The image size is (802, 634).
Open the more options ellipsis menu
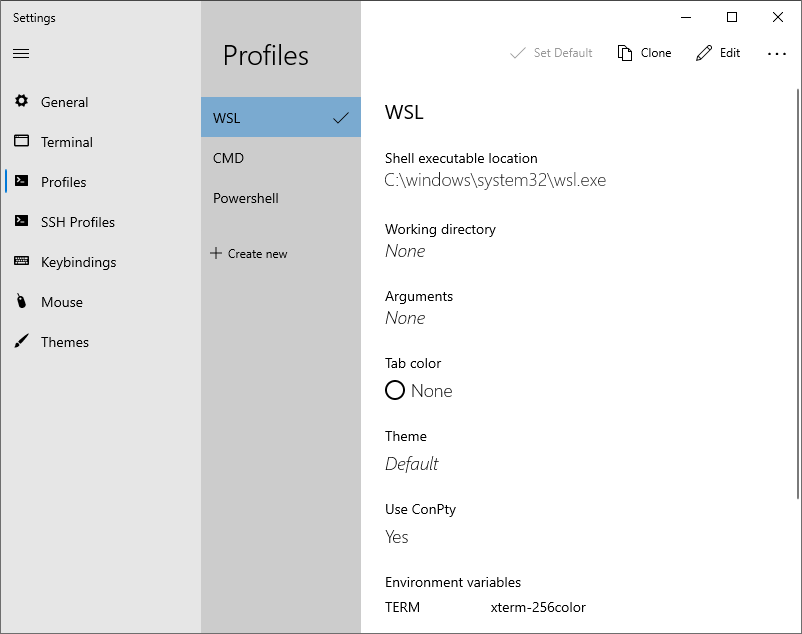tap(776, 53)
